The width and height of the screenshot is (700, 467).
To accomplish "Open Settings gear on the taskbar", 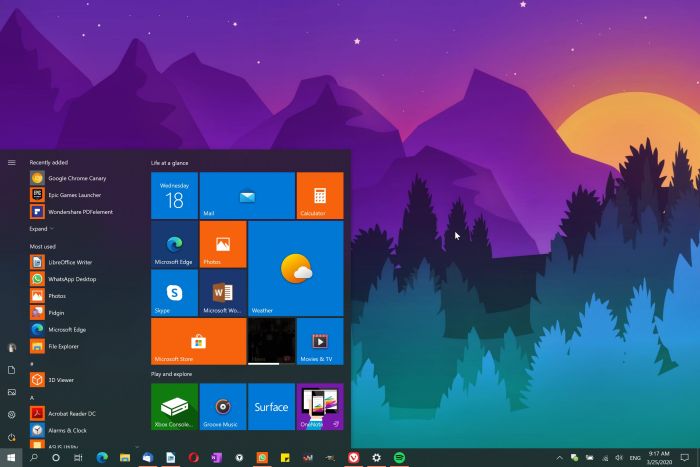I will (x=376, y=458).
